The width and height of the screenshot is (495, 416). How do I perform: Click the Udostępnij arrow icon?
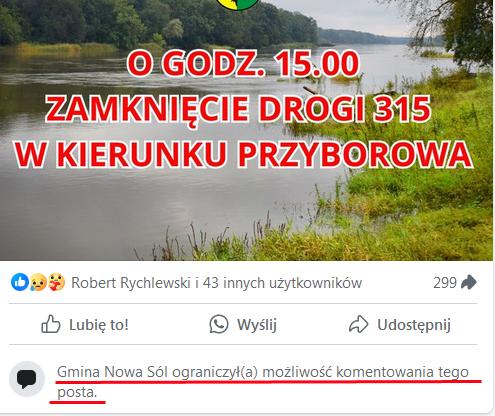(x=359, y=324)
